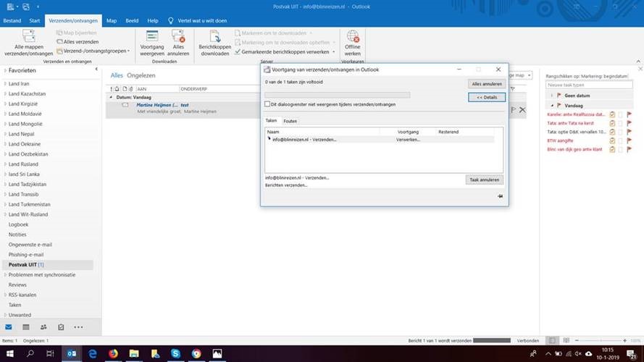Viewport: 644px width, 362px height.
Task: Switch to Beeld ribbon tab
Action: tap(132, 20)
